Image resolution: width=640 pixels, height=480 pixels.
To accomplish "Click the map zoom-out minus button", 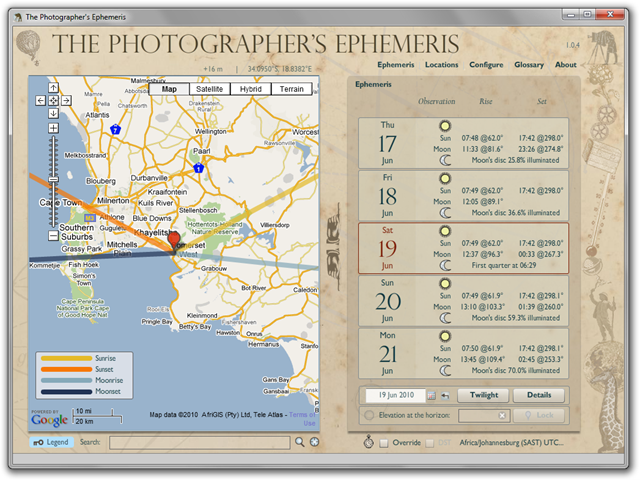I will tap(53, 236).
